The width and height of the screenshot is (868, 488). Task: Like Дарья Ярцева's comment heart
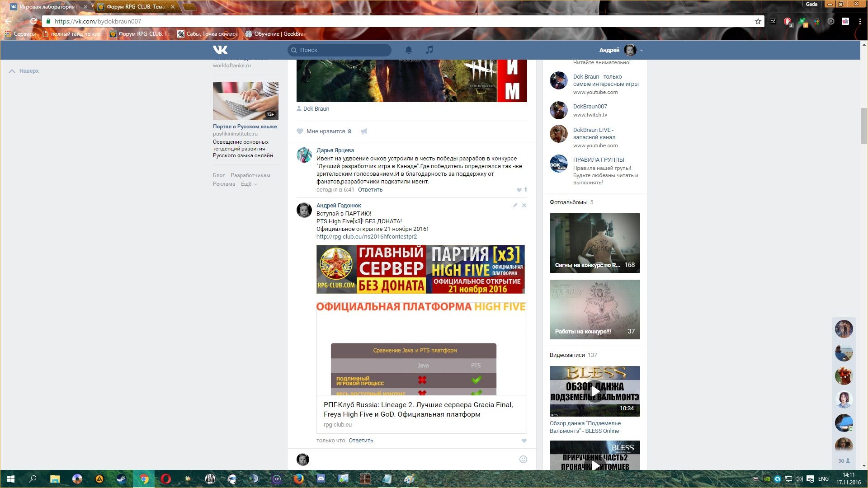click(519, 190)
